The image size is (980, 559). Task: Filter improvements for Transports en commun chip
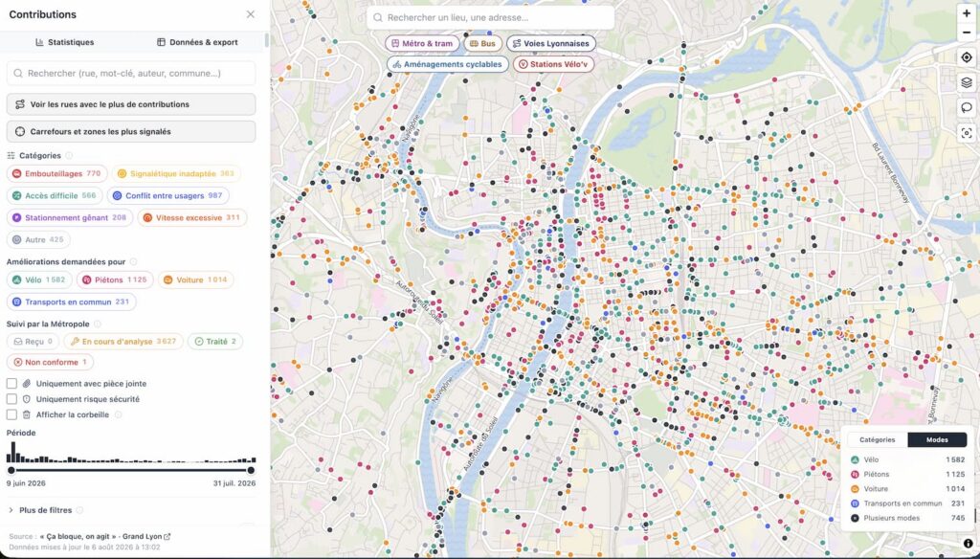tap(71, 302)
